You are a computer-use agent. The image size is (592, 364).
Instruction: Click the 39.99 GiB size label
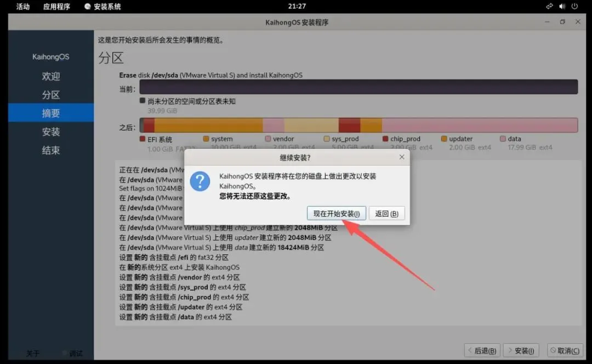click(162, 111)
